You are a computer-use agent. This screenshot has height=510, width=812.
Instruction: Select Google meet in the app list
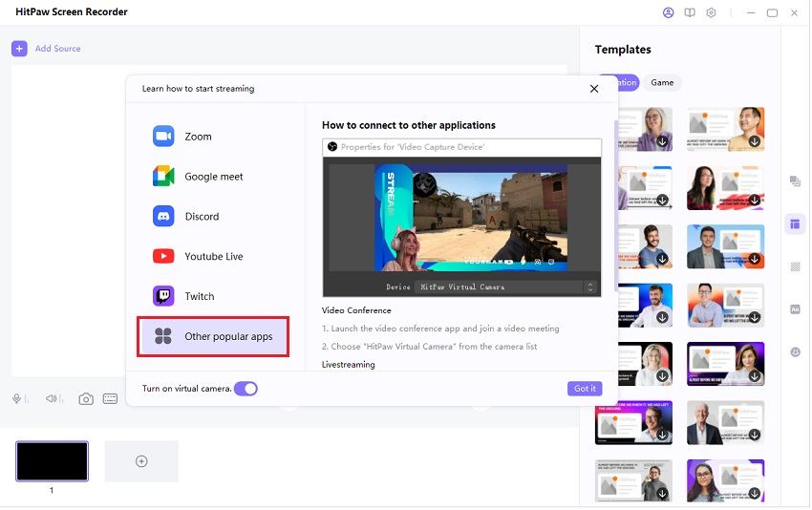(213, 177)
